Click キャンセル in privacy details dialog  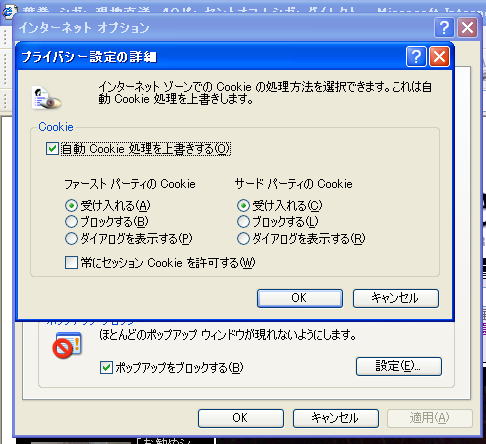[x=396, y=298]
